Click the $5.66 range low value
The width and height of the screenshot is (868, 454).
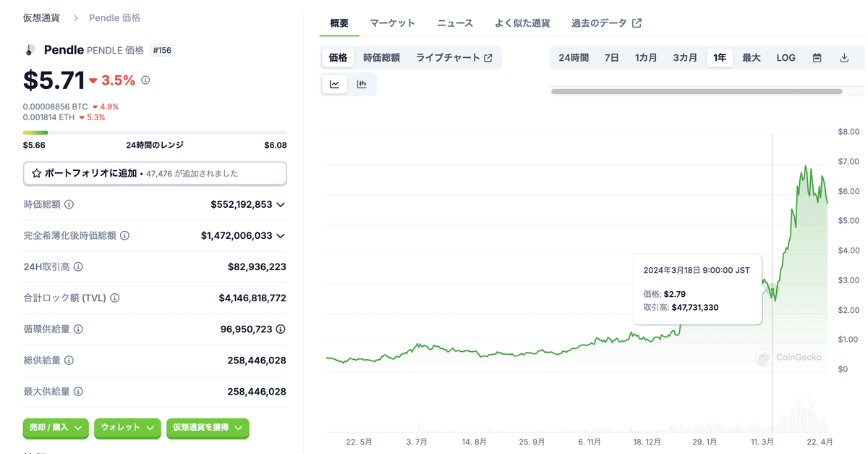coord(34,145)
